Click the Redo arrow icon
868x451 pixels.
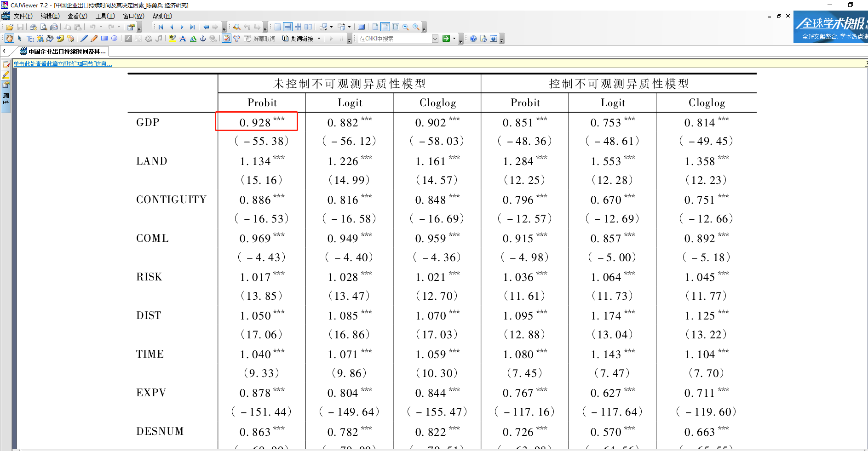(111, 27)
